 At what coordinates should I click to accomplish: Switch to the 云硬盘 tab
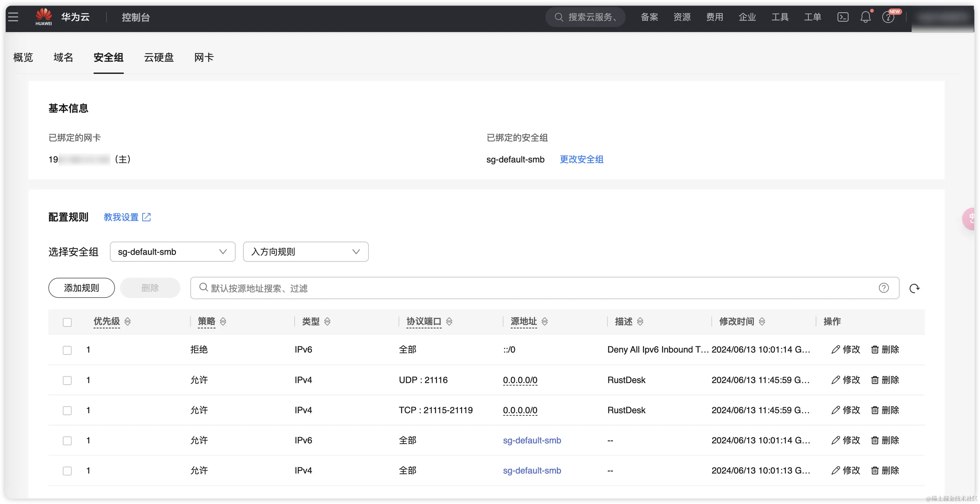pyautogui.click(x=159, y=57)
